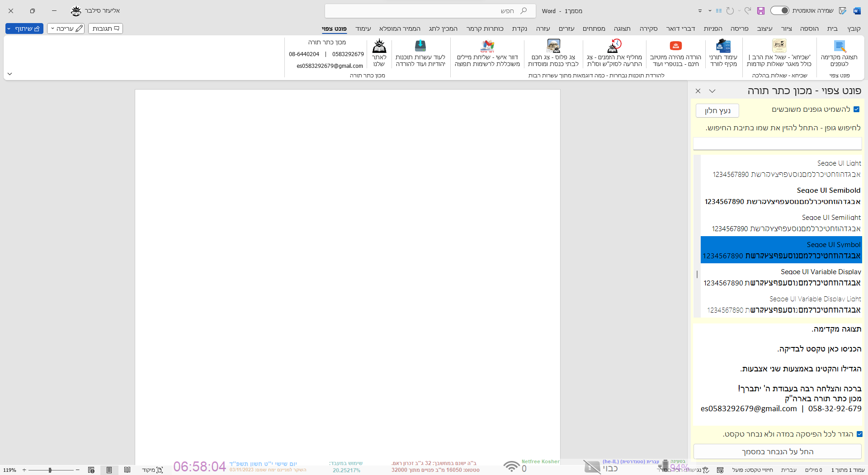Image resolution: width=868 pixels, height=475 pixels.
Task: Select the Segoe UI Semibold font entry
Action: click(781, 195)
